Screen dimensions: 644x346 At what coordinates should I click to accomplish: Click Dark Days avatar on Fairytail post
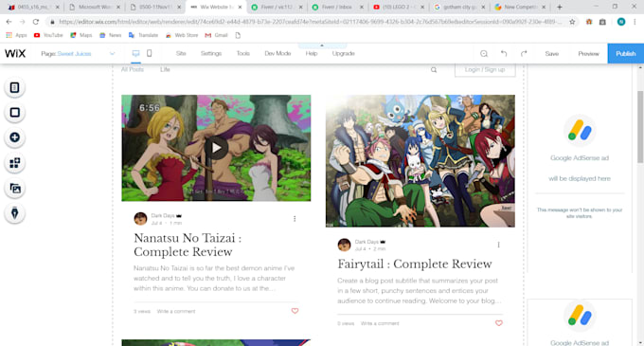344,245
